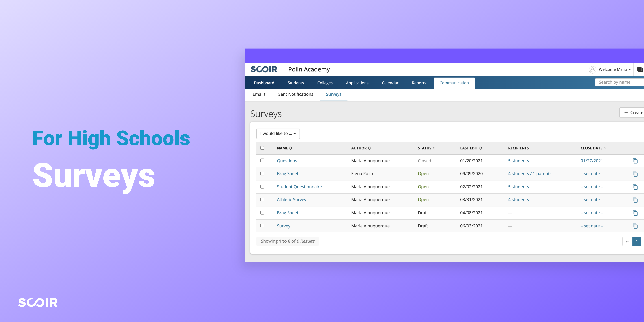Check the box for the Questions survey
Image resolution: width=644 pixels, height=322 pixels.
[x=262, y=160]
